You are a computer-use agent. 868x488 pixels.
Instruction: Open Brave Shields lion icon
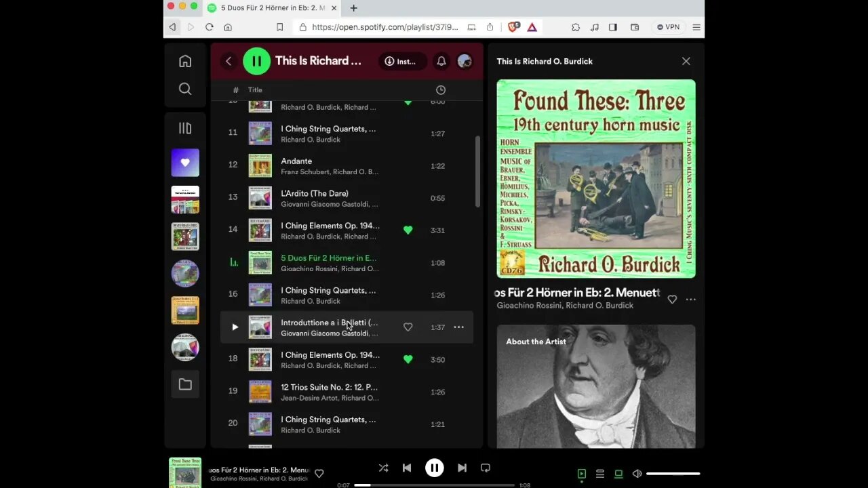[513, 27]
